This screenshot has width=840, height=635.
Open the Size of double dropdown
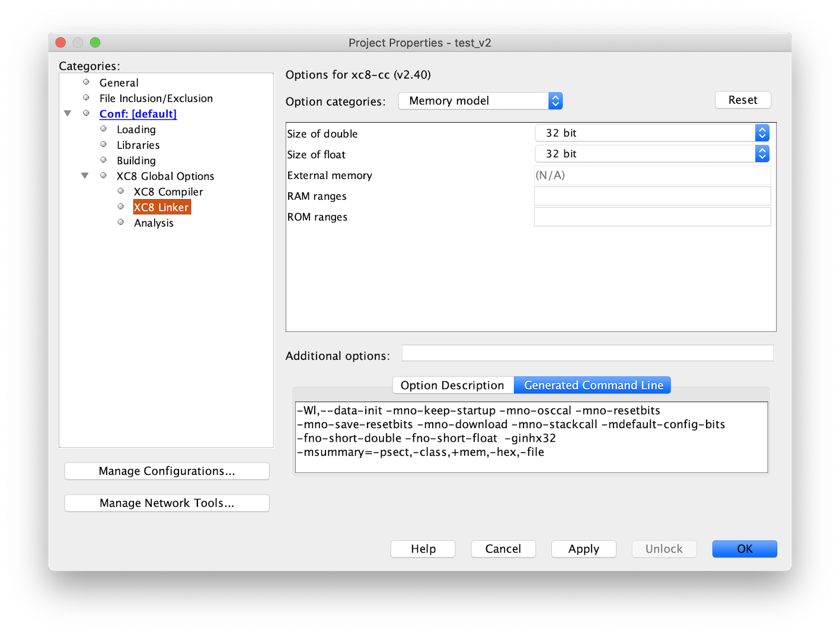pyautogui.click(x=651, y=133)
